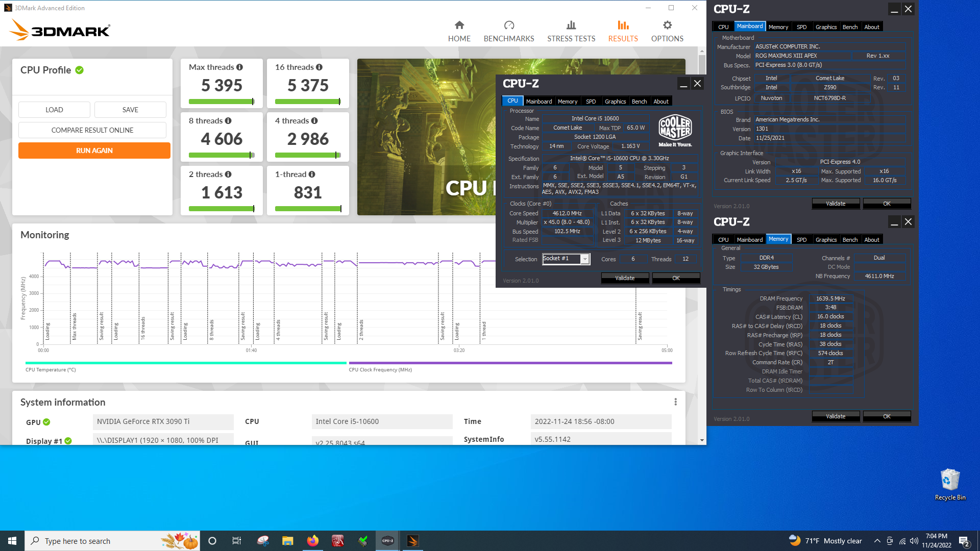Viewport: 980px width, 551px height.
Task: Click the CPU Temperature legend bar
Action: click(186, 363)
